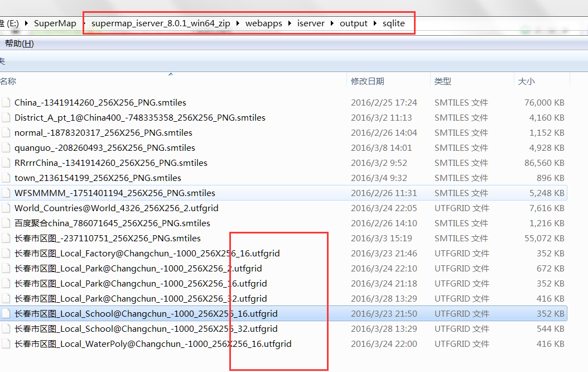The height and width of the screenshot is (372, 588).
Task: Select 长春市区图_Local_Park@Changchun_-1000_256X256_2.utfgrid
Action: (138, 268)
